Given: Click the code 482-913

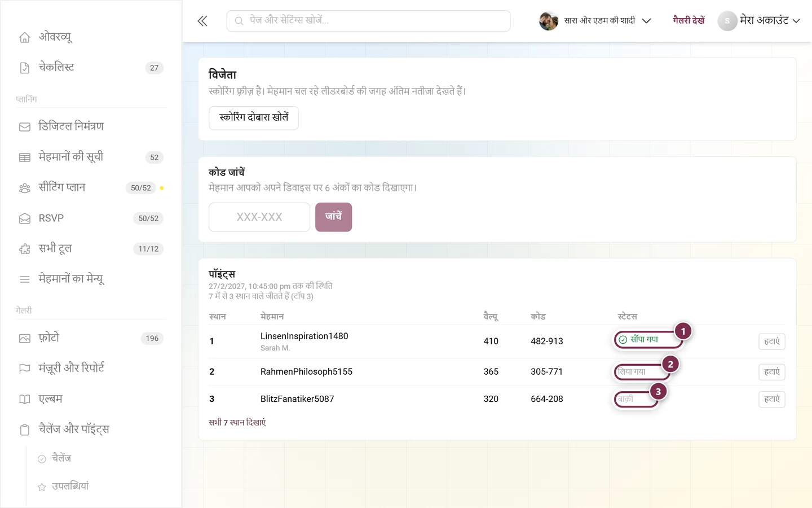Looking at the screenshot, I should point(547,341).
